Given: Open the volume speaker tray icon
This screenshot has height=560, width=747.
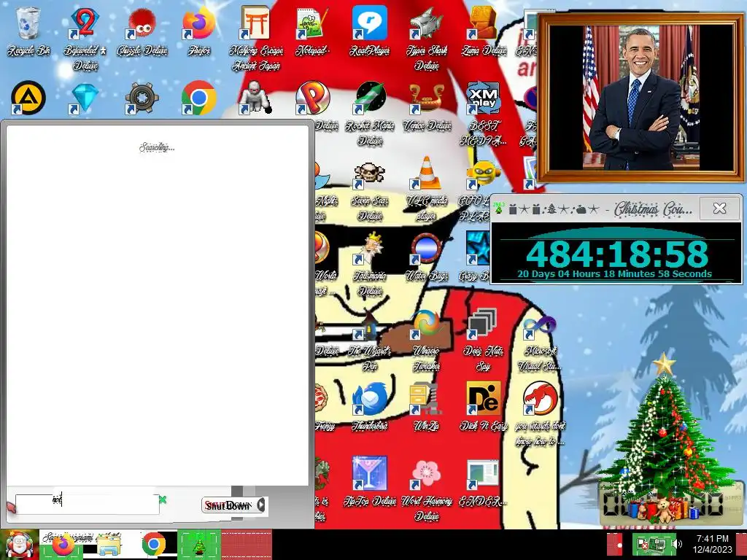Looking at the screenshot, I should click(676, 544).
